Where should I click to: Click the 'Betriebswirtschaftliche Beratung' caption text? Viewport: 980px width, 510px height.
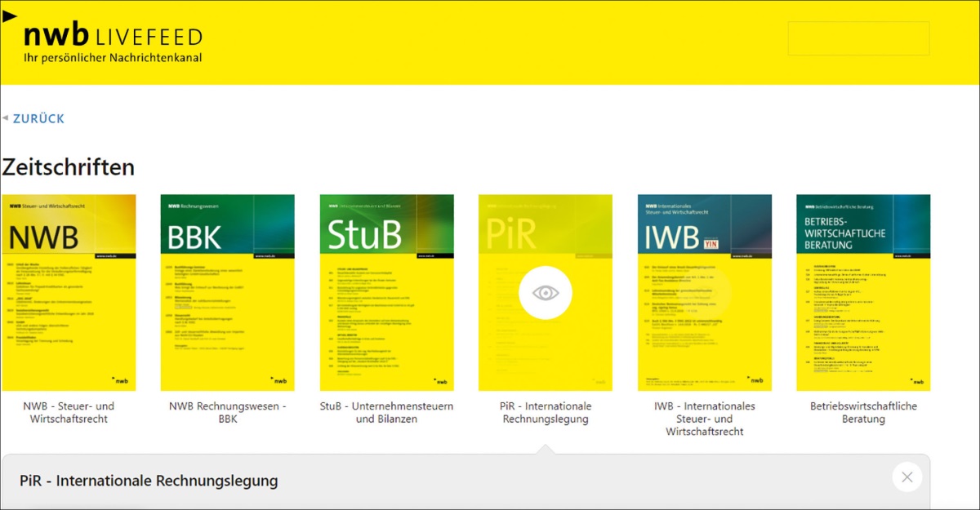click(x=863, y=413)
